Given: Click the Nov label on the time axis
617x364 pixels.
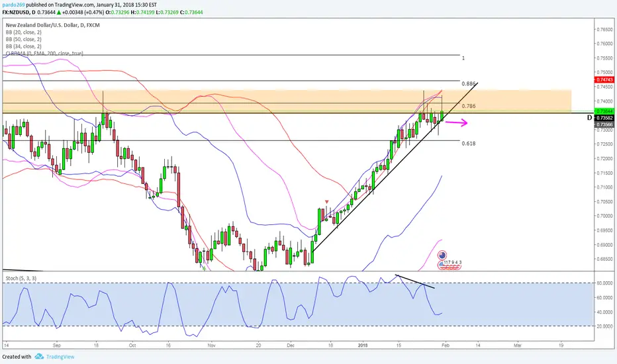Looking at the screenshot, I should point(211,345).
